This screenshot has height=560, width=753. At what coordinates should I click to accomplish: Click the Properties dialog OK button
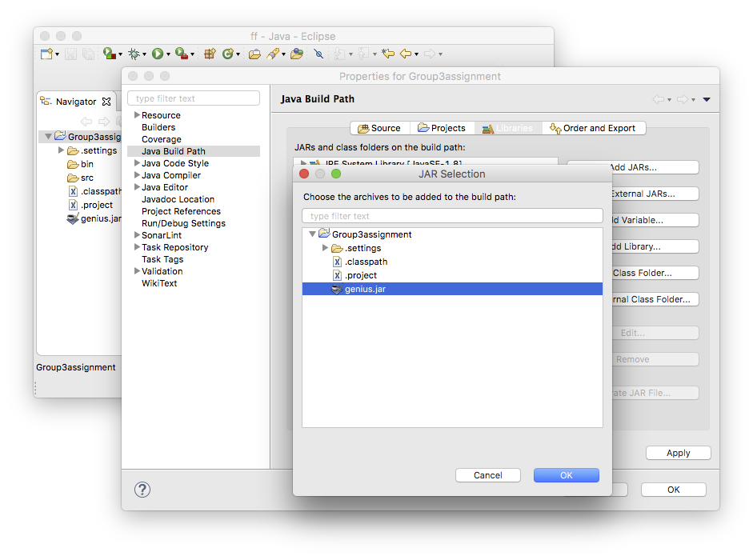[x=673, y=490]
